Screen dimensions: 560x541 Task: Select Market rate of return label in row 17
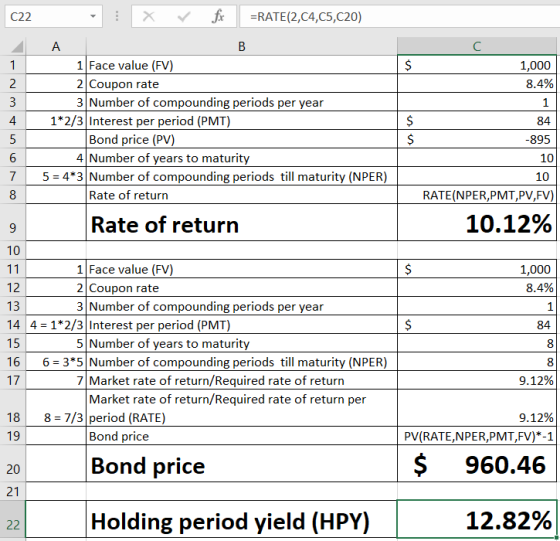[241, 380]
